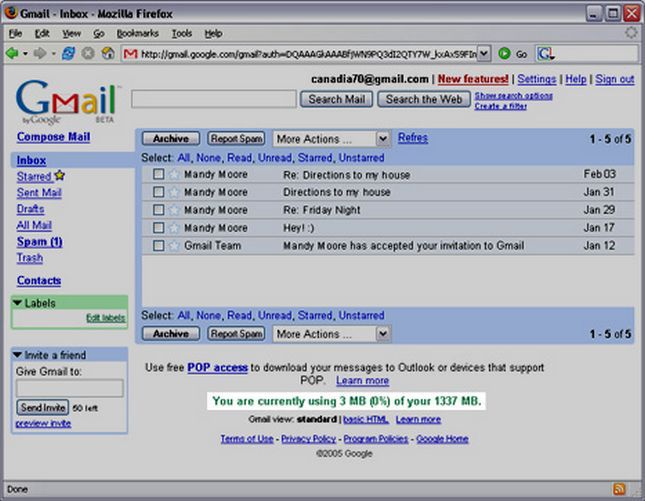Open the Bookmarks menu
Viewport: 645px width, 501px height.
click(137, 33)
